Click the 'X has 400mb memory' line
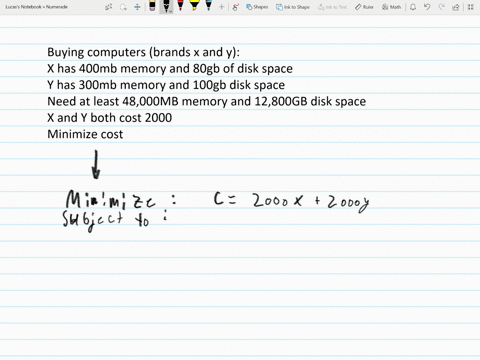 point(170,69)
